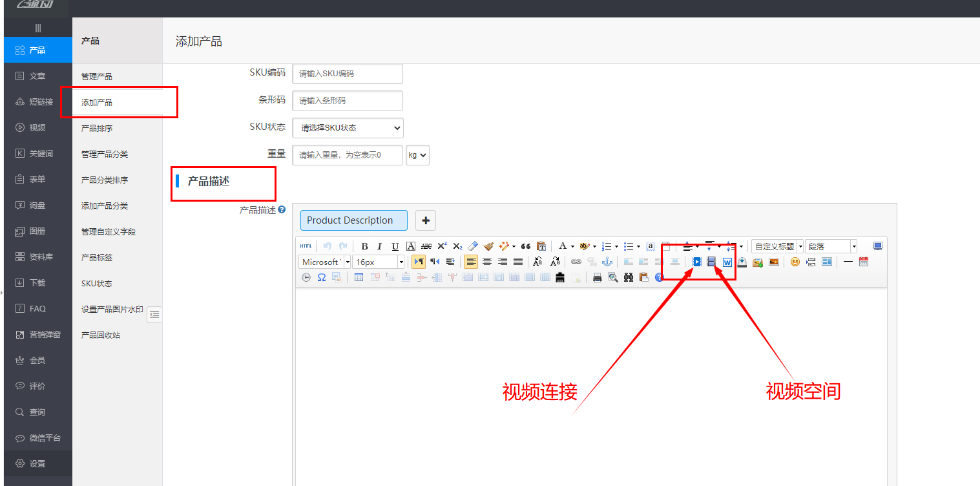Image resolution: width=980 pixels, height=486 pixels.
Task: Toggle underline formatting in the editor
Action: click(x=394, y=246)
